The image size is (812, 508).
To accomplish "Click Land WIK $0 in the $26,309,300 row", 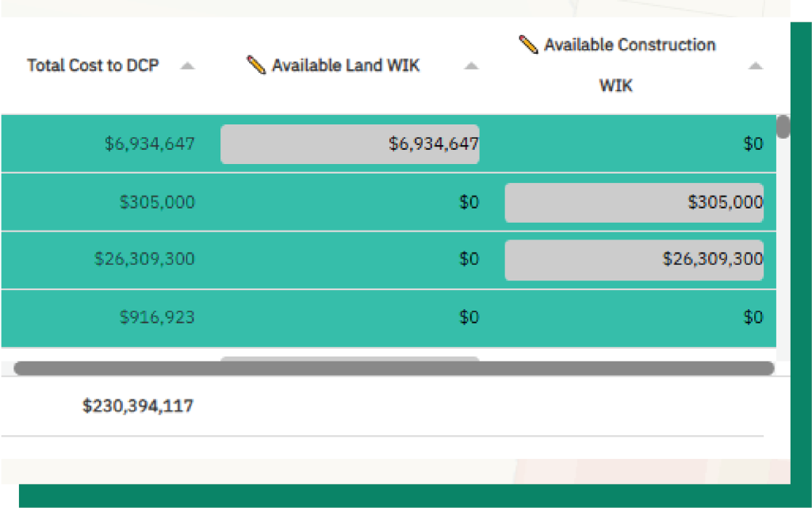I will click(x=469, y=260).
